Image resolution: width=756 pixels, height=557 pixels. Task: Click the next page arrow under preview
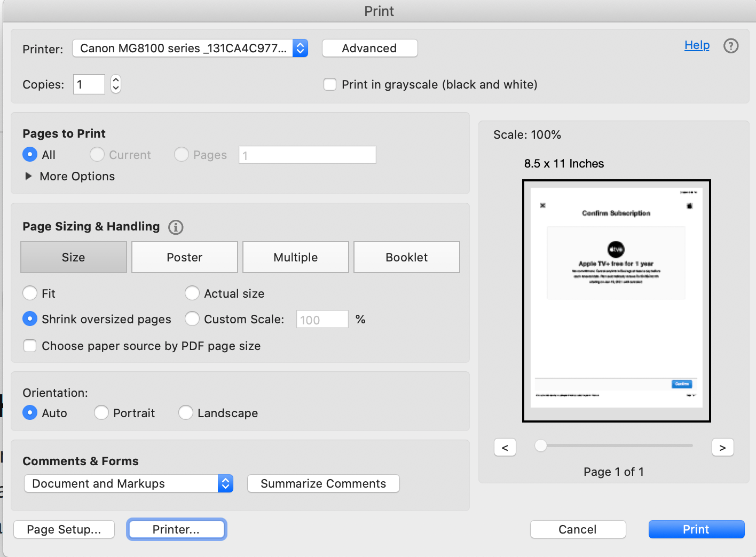pyautogui.click(x=722, y=447)
